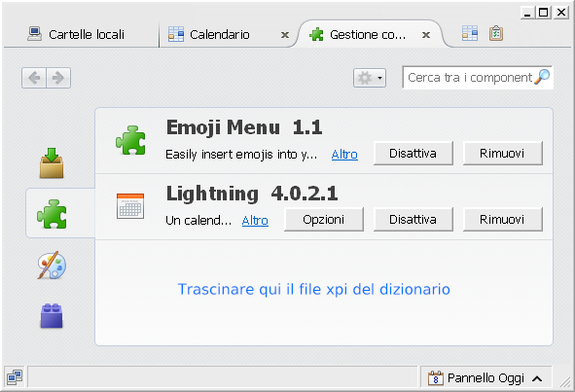The image size is (575, 392).
Task: Switch to the Calendario tab
Action: tap(219, 35)
